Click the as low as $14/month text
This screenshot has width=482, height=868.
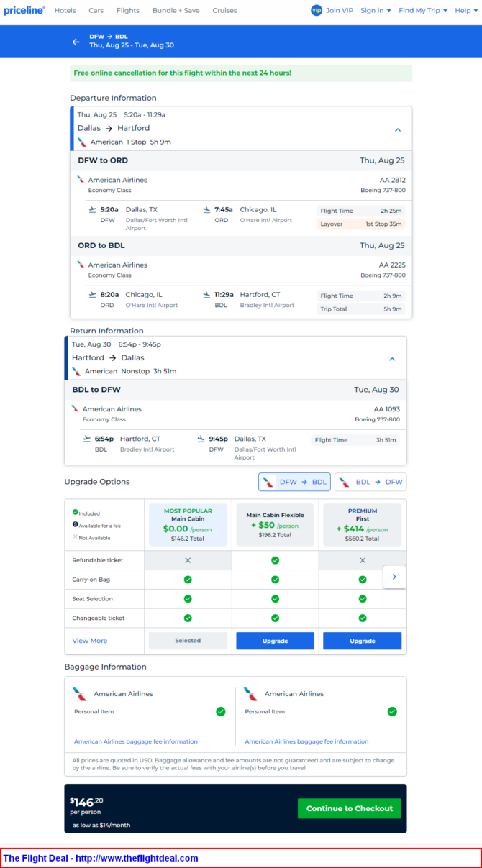(x=101, y=825)
